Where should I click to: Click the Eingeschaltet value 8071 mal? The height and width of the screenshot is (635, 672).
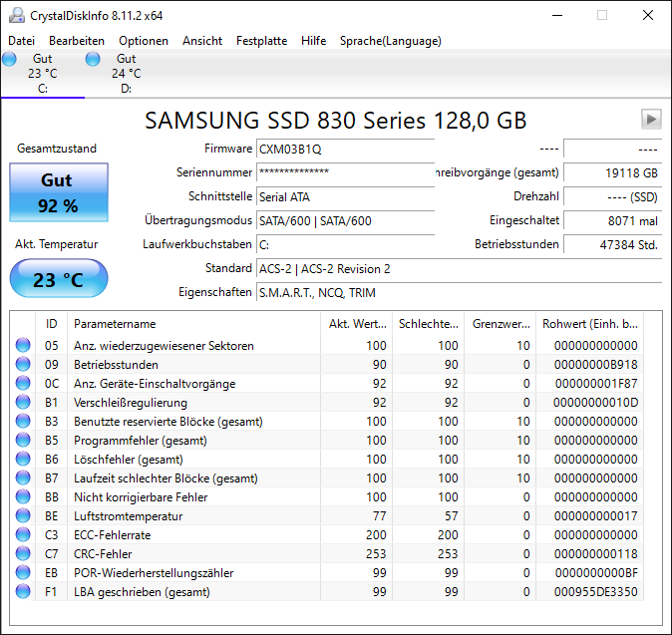[612, 220]
